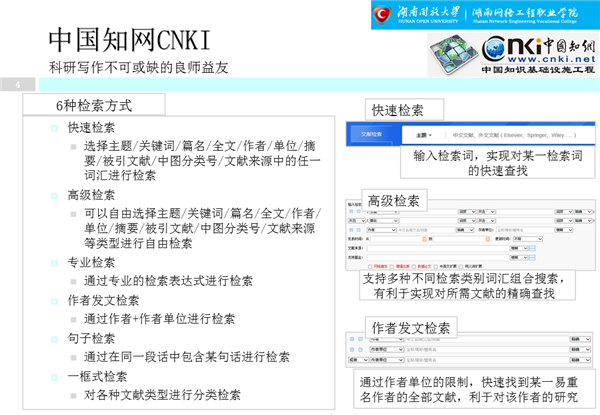
Task: Click add-row plus icon in first advanced search row
Action: 359,211
